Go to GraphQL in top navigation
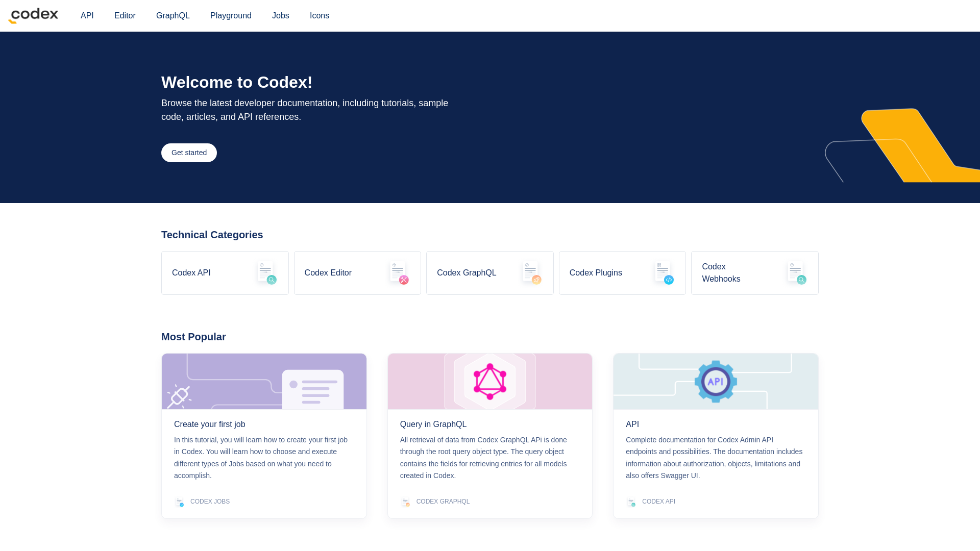The width and height of the screenshot is (980, 551). (173, 16)
